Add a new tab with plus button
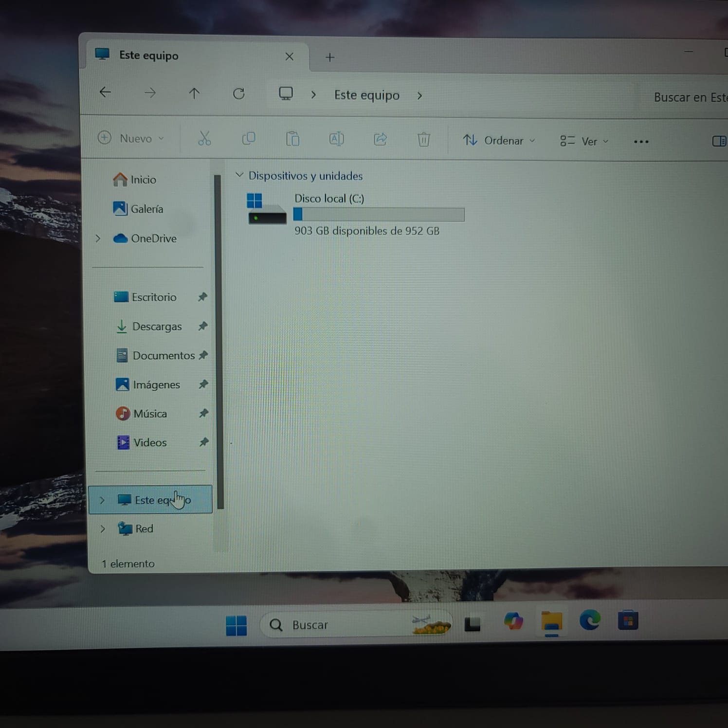Screen dimensions: 728x728 pos(330,57)
